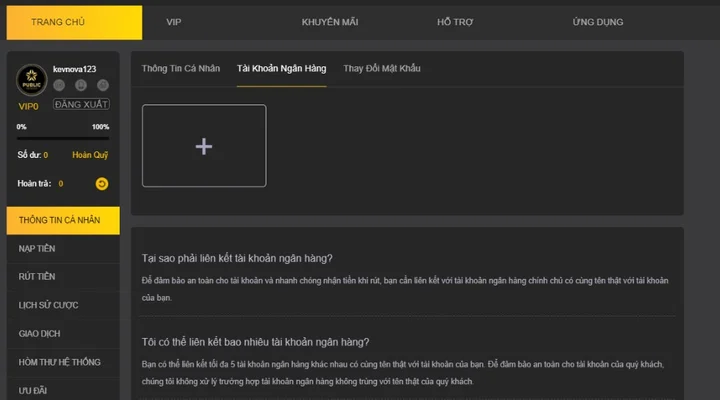Open GIAO DỊCH in the sidebar
720x400 pixels.
click(63, 333)
